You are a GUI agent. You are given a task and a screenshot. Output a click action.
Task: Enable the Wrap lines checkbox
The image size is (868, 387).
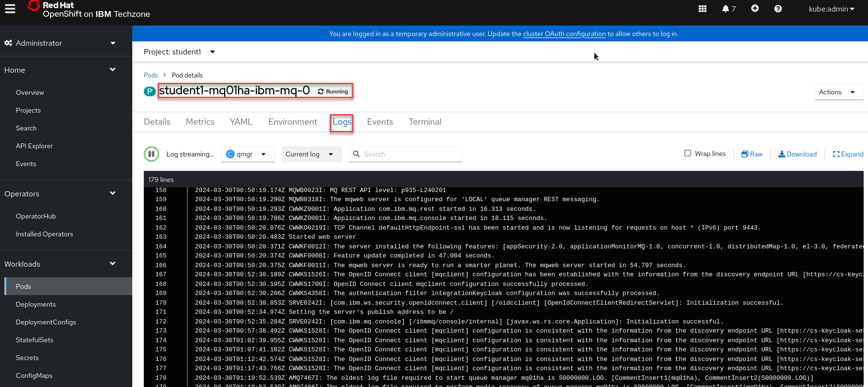[688, 153]
